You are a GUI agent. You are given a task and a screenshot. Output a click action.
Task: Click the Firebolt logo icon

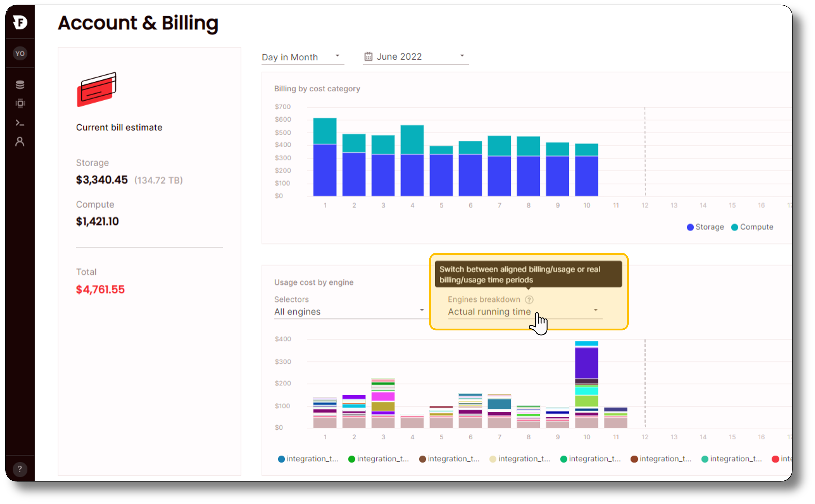tap(20, 22)
